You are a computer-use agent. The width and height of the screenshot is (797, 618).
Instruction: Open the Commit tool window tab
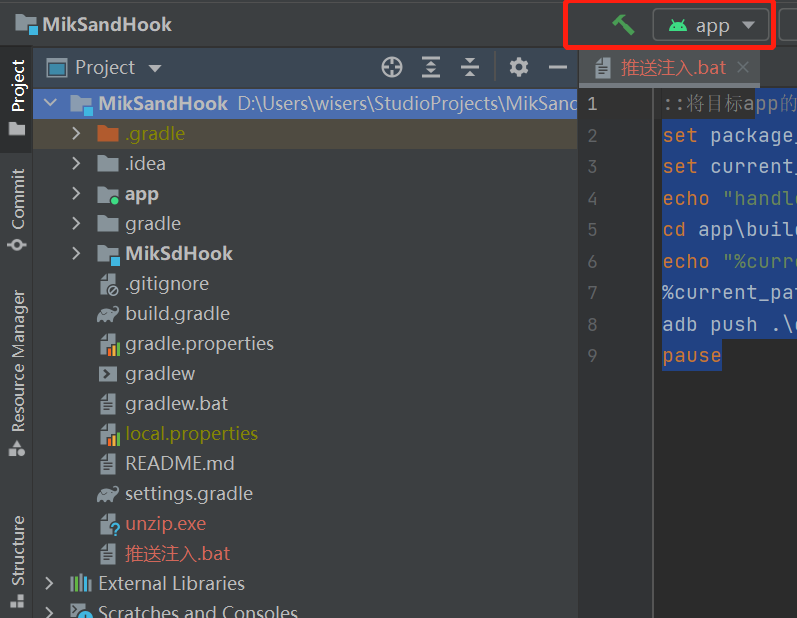(17, 210)
